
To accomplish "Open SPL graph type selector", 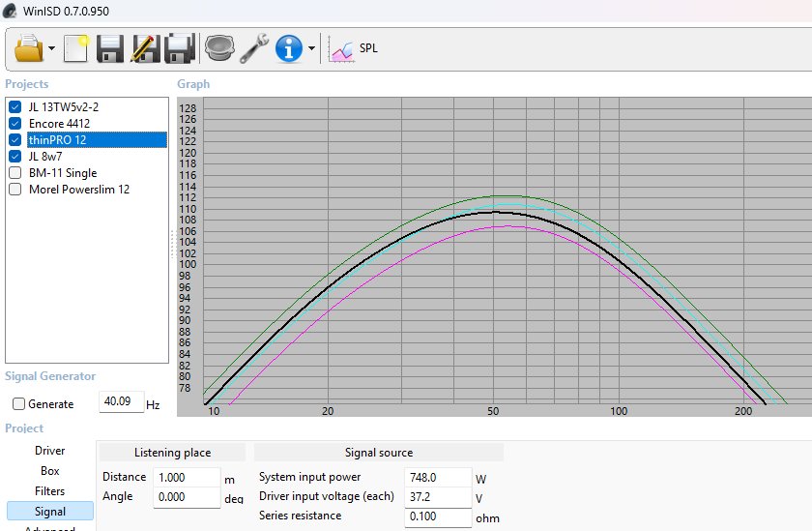I will coord(353,48).
